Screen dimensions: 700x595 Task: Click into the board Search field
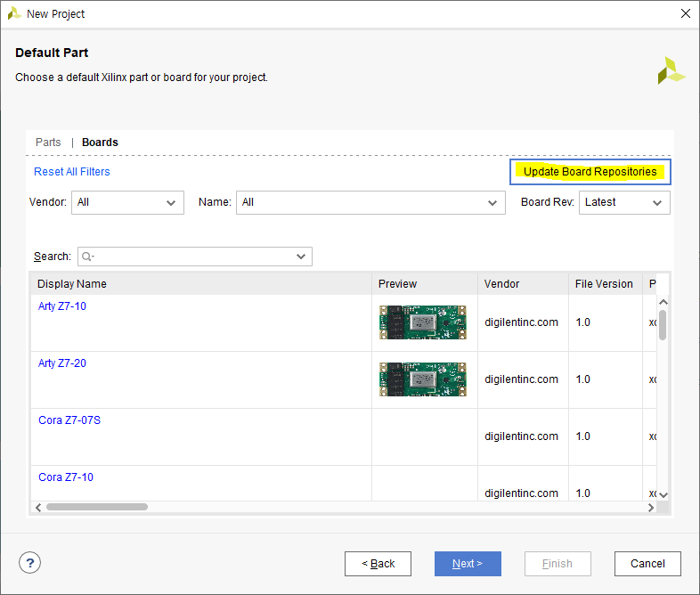tap(195, 257)
